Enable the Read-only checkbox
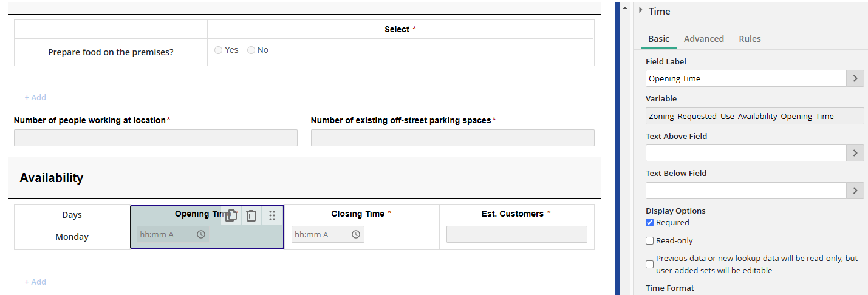 coord(650,240)
